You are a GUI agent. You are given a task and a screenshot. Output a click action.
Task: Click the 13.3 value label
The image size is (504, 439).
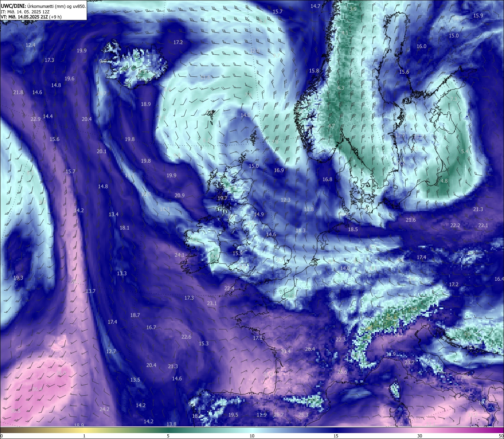122,274
